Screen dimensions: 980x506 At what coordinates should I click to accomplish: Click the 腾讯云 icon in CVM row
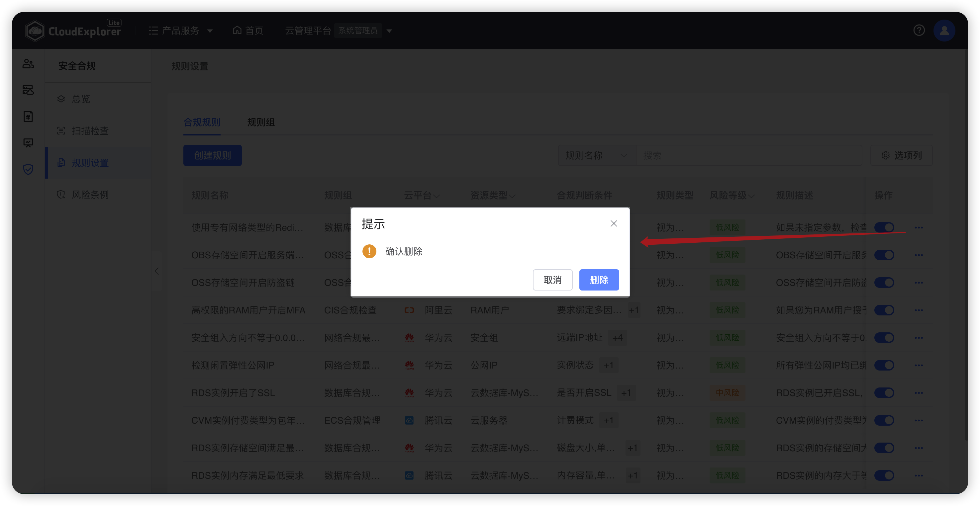point(409,420)
